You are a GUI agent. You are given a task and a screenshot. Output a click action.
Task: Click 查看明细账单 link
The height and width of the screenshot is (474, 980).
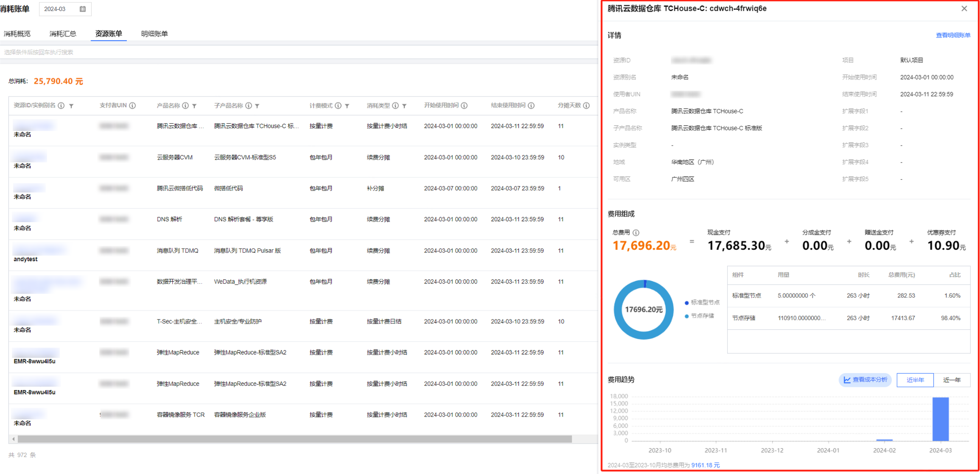click(x=953, y=35)
